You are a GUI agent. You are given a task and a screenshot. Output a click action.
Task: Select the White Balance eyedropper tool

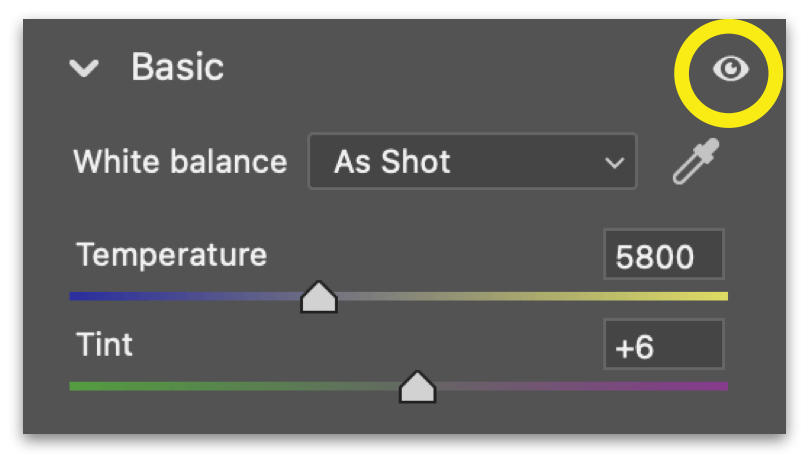tap(695, 162)
